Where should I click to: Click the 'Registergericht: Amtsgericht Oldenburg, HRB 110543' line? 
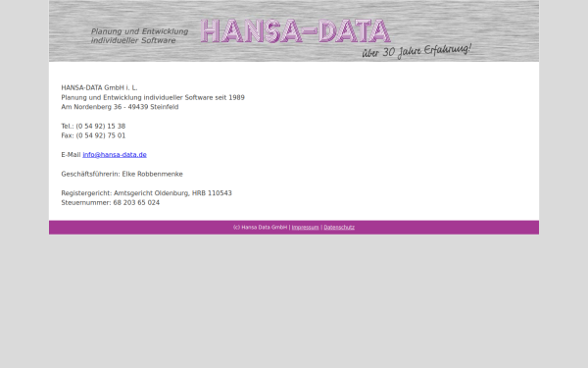146,193
